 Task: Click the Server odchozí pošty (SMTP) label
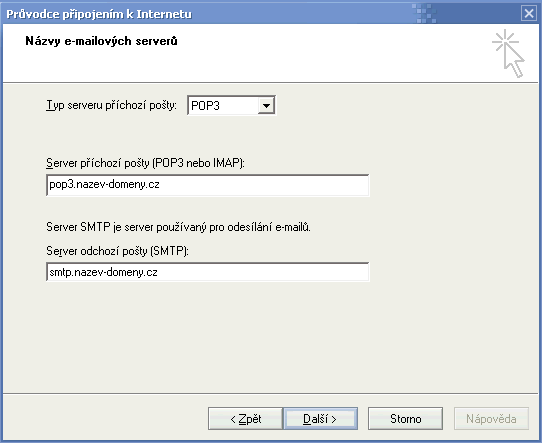[117, 251]
